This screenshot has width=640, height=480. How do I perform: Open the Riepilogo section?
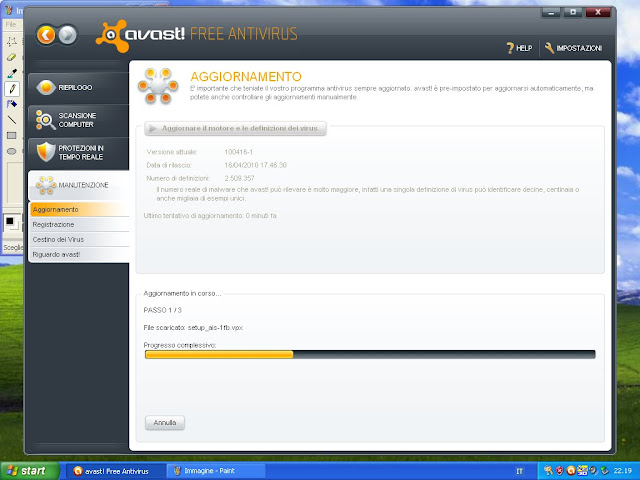coord(78,87)
